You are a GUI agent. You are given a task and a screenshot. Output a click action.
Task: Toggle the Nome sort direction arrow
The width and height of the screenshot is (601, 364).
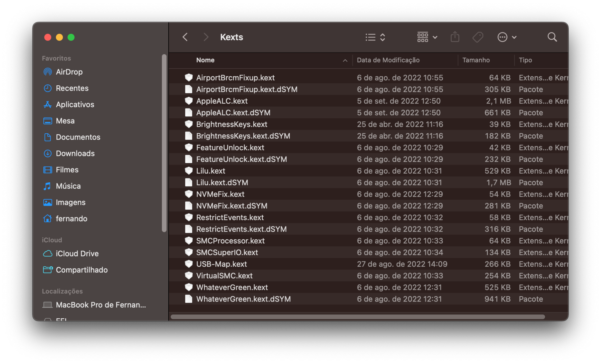coord(345,60)
